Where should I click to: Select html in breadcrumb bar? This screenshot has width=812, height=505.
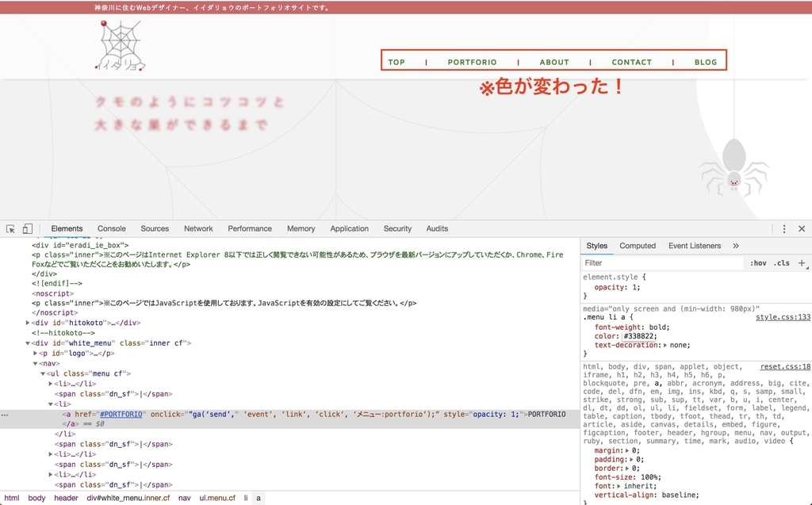tap(11, 498)
